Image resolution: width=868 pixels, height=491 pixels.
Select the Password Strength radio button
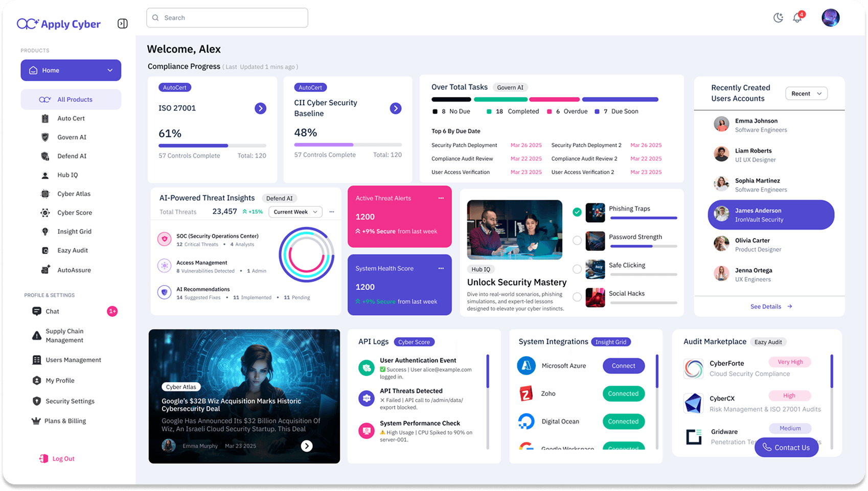577,240
